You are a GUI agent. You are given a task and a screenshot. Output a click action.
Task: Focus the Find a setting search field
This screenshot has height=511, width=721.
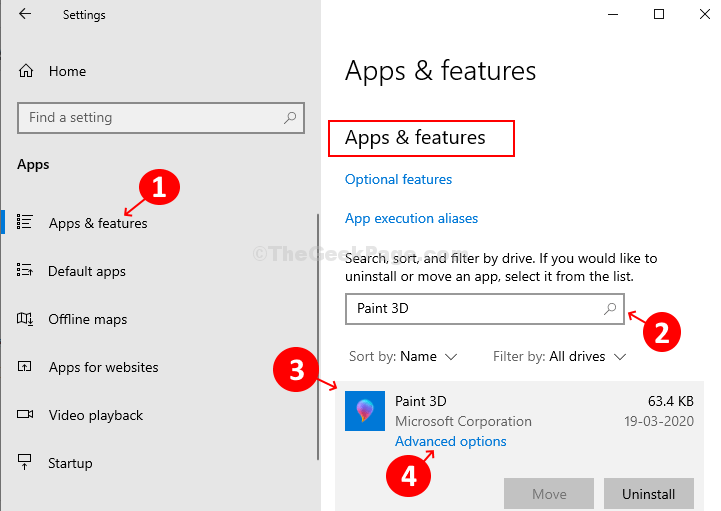pyautogui.click(x=161, y=118)
